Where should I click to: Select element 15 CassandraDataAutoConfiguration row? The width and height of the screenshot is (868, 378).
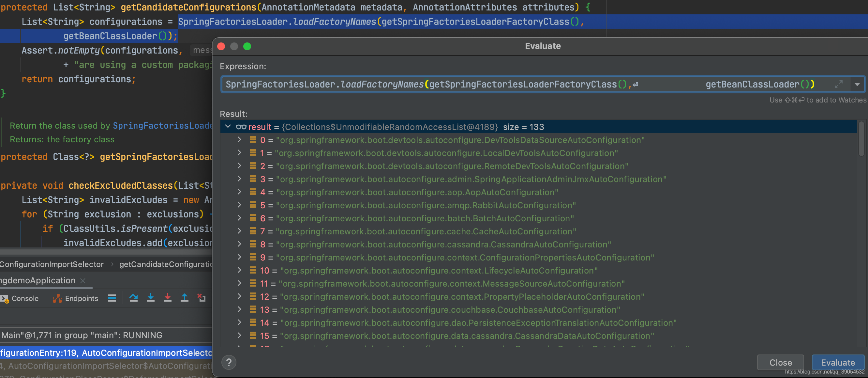538,336
